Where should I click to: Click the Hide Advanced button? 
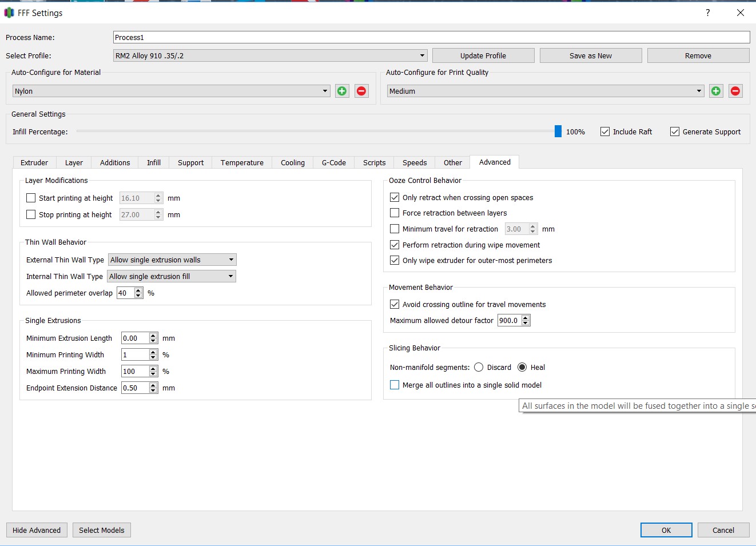click(x=37, y=530)
